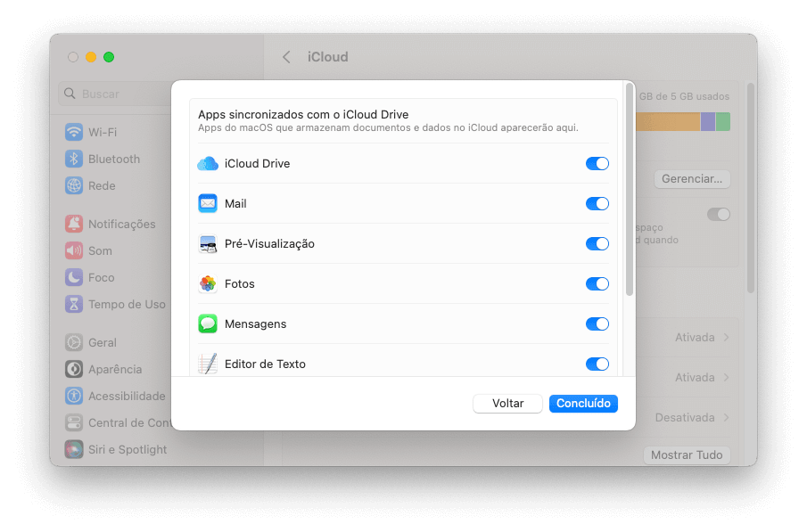The height and width of the screenshot is (532, 807).
Task: Select the Tempo de Uso hourglass icon
Action: (x=74, y=304)
